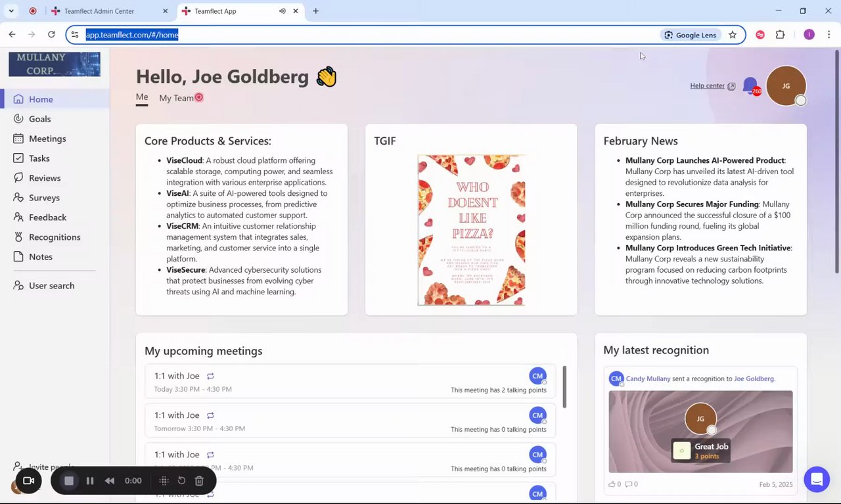Open the purple Chrome profile avatar

[x=809, y=35]
